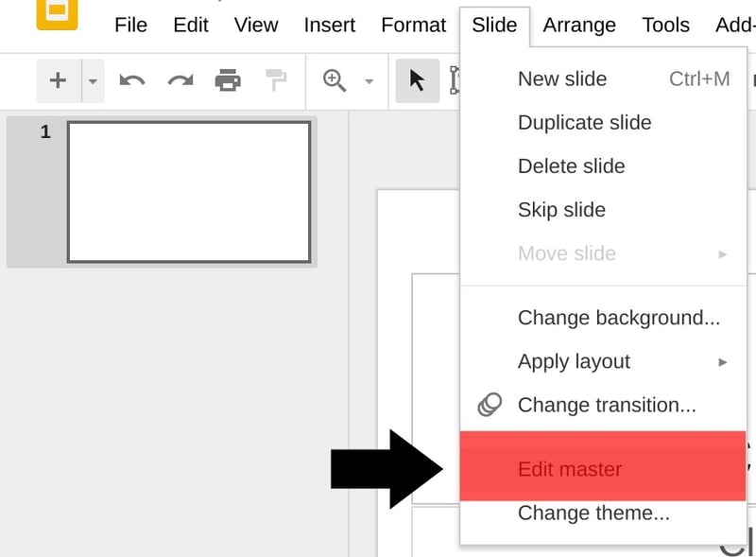Viewport: 756px width, 557px height.
Task: Select the arrow selection tool
Action: [417, 80]
